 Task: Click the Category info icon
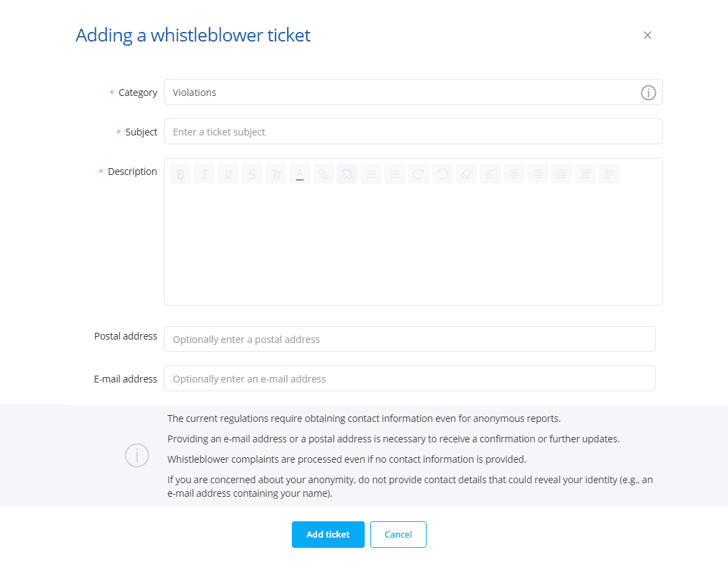click(x=648, y=93)
